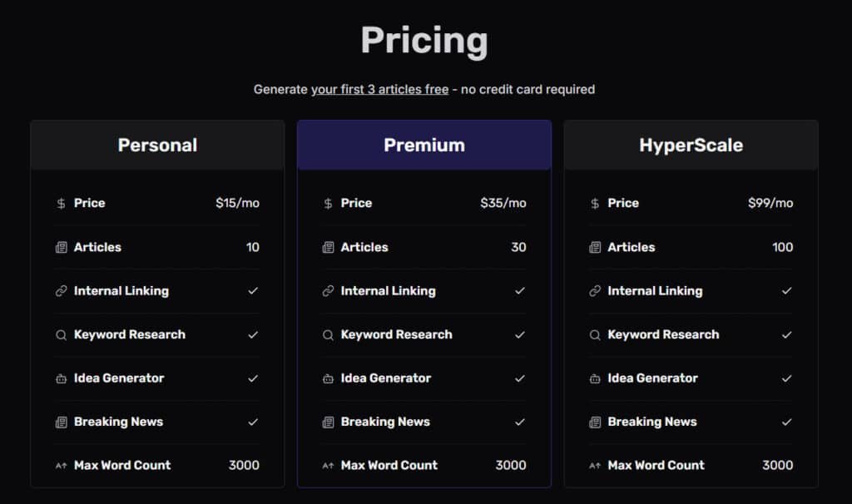
Task: Click the Idea Generator checkmark in Personal plan
Action: coord(253,378)
